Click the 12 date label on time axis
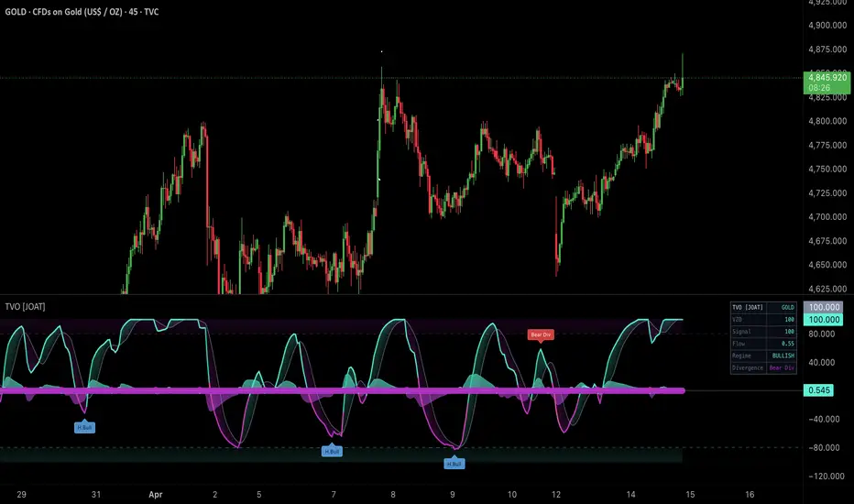Screen dimensions: 854x504 [x=555, y=495]
